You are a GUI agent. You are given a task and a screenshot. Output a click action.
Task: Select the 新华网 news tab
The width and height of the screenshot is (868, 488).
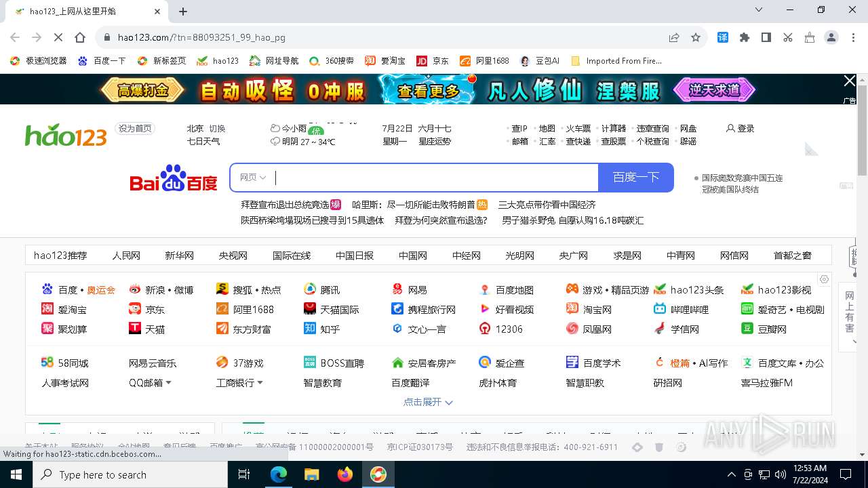click(x=179, y=256)
